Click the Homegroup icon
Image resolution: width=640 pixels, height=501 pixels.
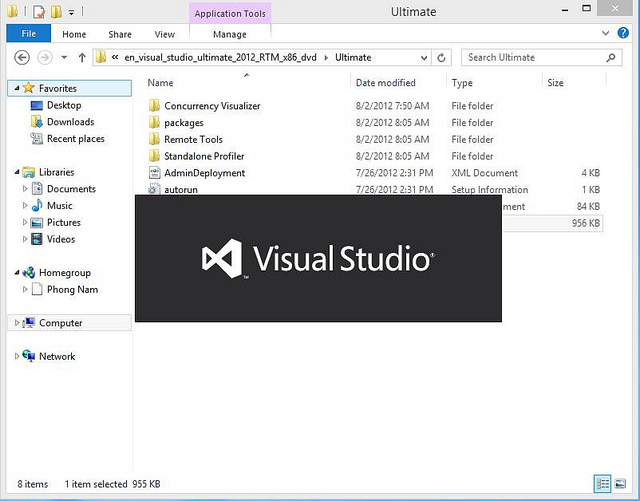coord(29,272)
